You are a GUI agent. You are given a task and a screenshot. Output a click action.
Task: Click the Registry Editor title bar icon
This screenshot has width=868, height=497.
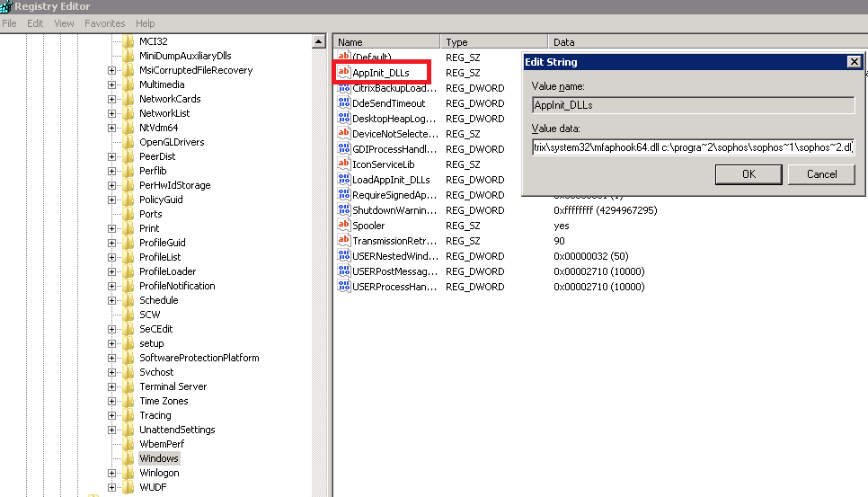[x=6, y=6]
